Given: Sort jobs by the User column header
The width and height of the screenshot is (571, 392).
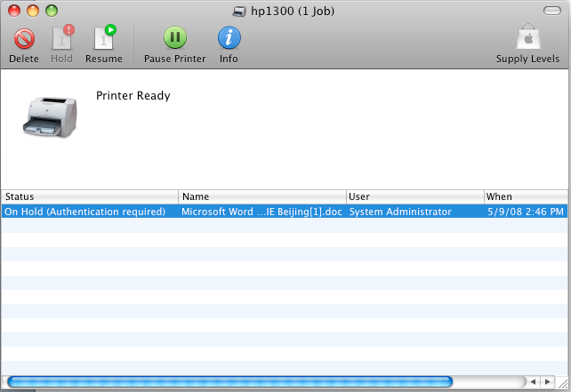Looking at the screenshot, I should pyautogui.click(x=415, y=196).
